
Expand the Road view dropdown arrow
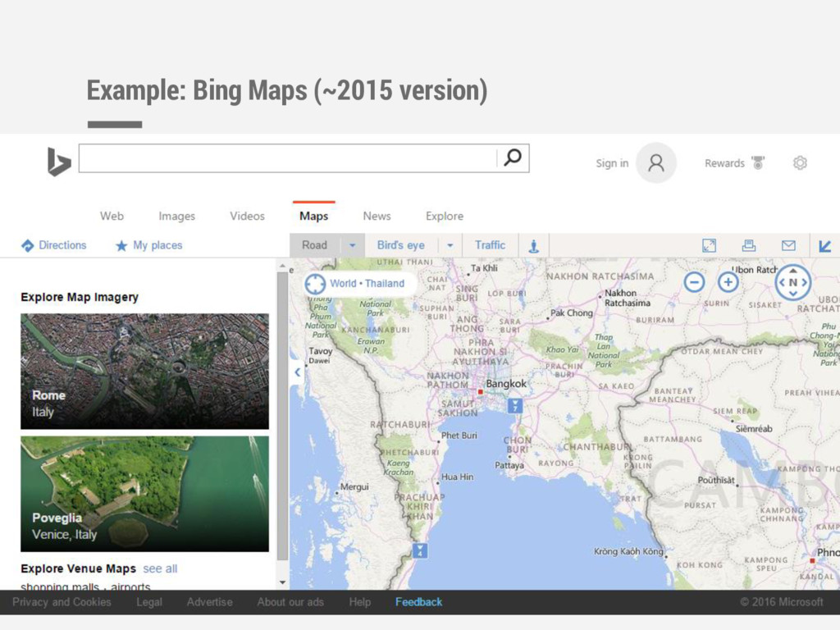point(353,245)
